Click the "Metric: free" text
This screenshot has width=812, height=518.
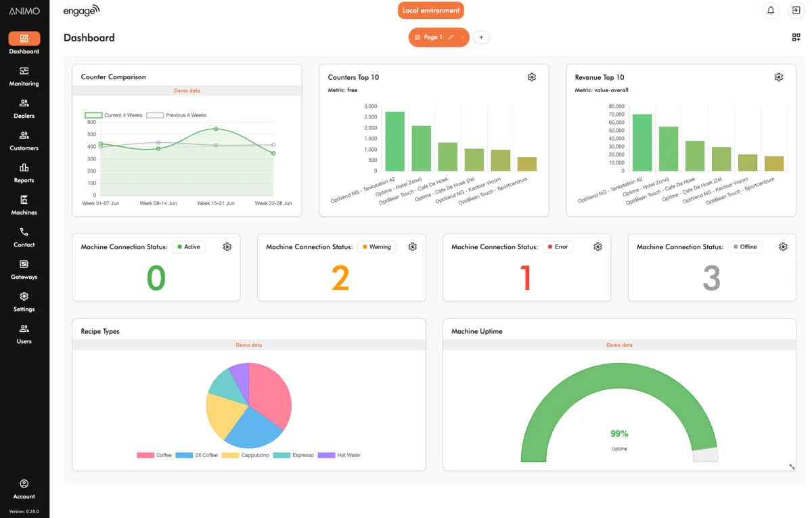(343, 90)
